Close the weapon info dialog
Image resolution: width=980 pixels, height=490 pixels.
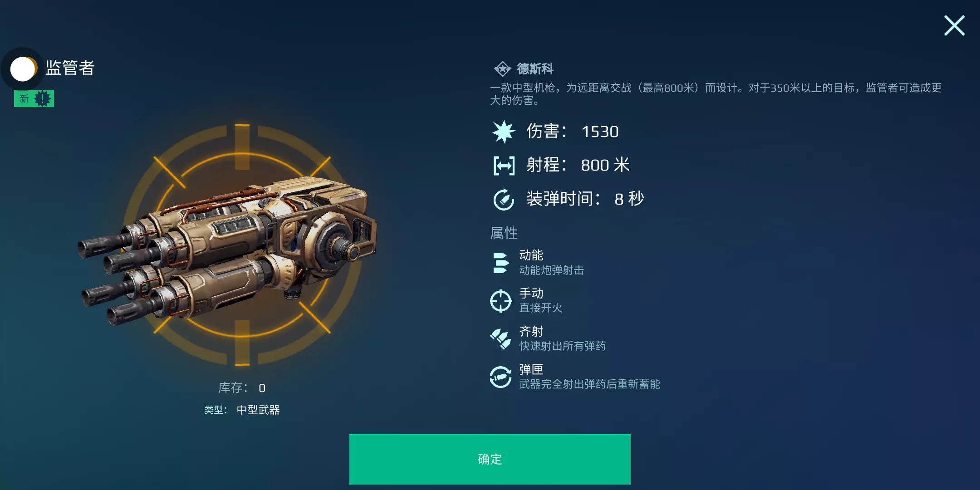pyautogui.click(x=954, y=25)
